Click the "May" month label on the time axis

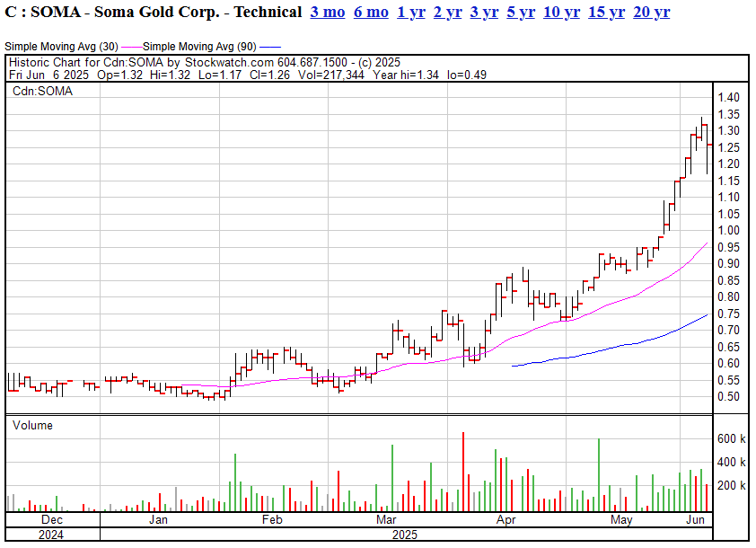621,519
